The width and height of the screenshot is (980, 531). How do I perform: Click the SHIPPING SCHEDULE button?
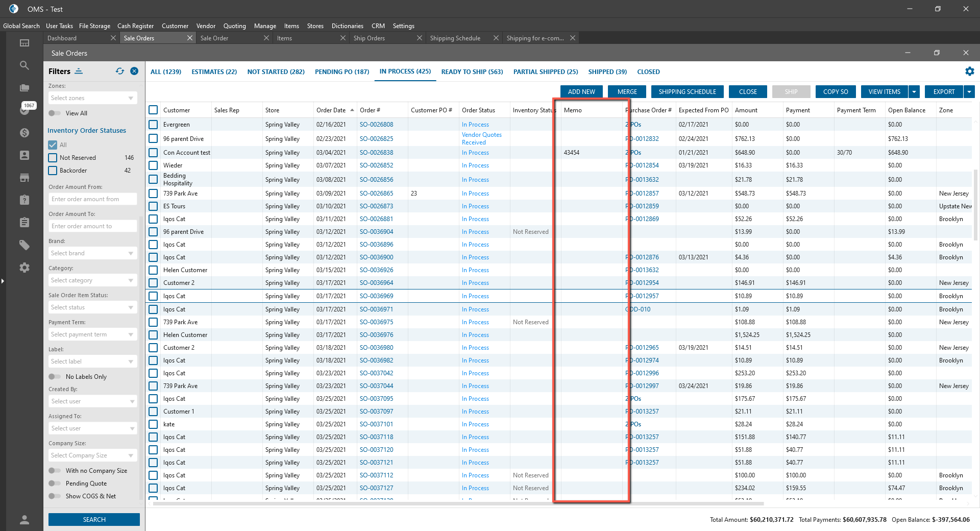click(x=687, y=92)
